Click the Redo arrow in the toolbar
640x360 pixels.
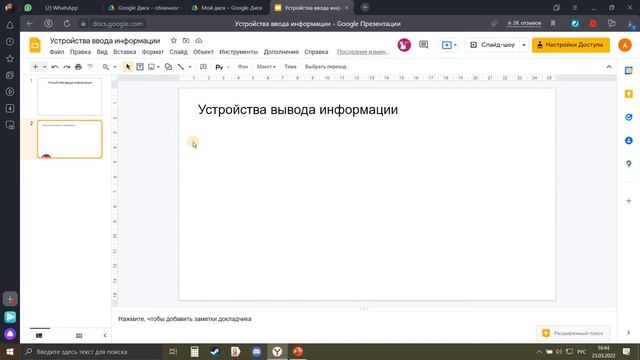tap(67, 67)
